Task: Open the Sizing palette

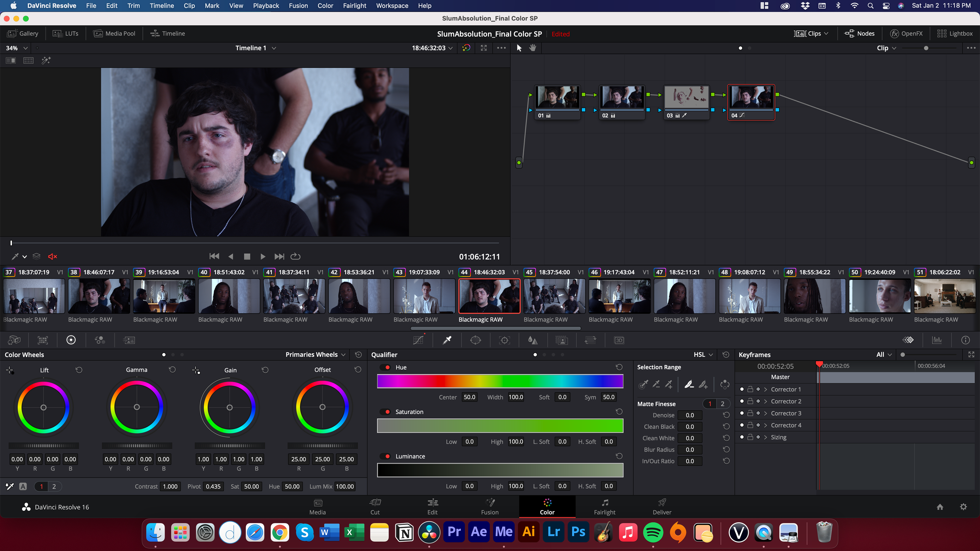Action: (x=591, y=340)
